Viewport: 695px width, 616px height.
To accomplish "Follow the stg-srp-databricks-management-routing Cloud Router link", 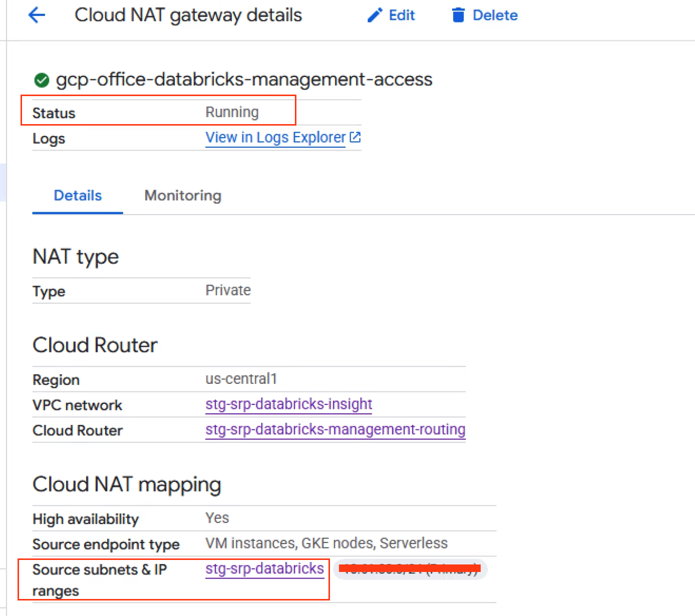I will coord(335,429).
